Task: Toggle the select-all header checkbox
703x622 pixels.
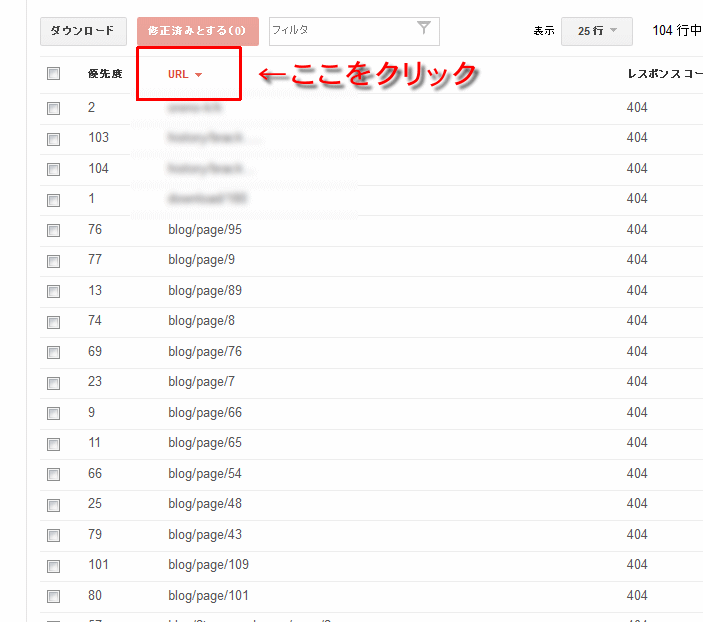Action: click(53, 74)
